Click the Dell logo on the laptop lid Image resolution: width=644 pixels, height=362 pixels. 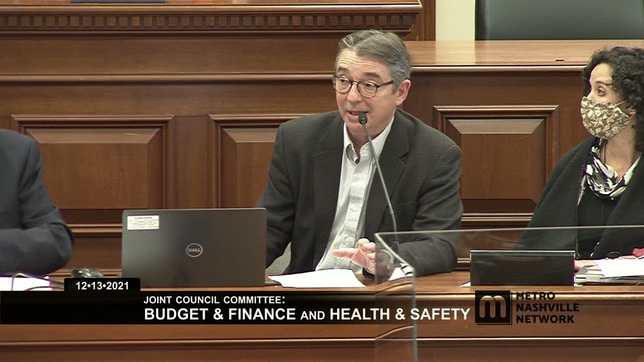(194, 250)
